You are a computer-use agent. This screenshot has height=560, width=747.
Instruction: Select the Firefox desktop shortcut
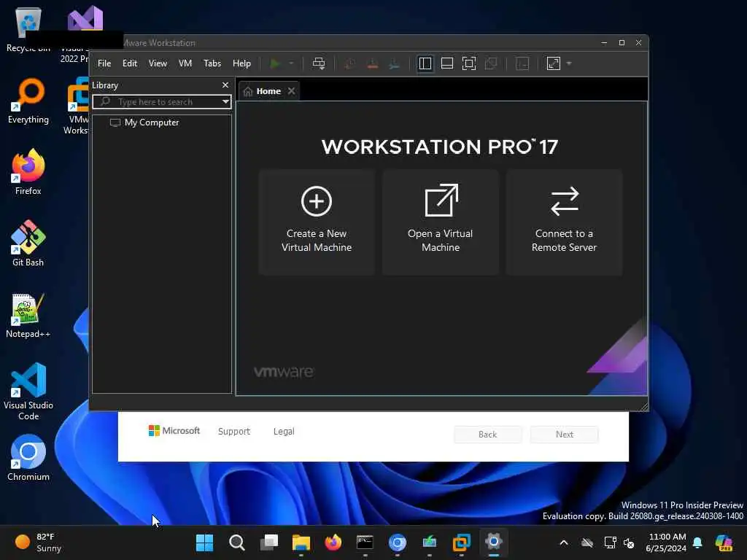point(28,172)
